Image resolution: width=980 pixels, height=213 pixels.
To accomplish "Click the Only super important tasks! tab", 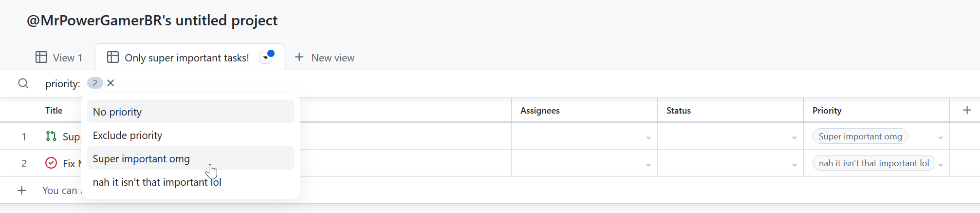I will [187, 58].
